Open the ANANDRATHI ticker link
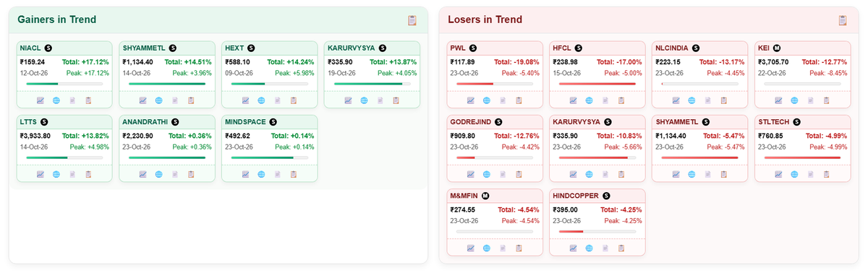 (x=145, y=121)
